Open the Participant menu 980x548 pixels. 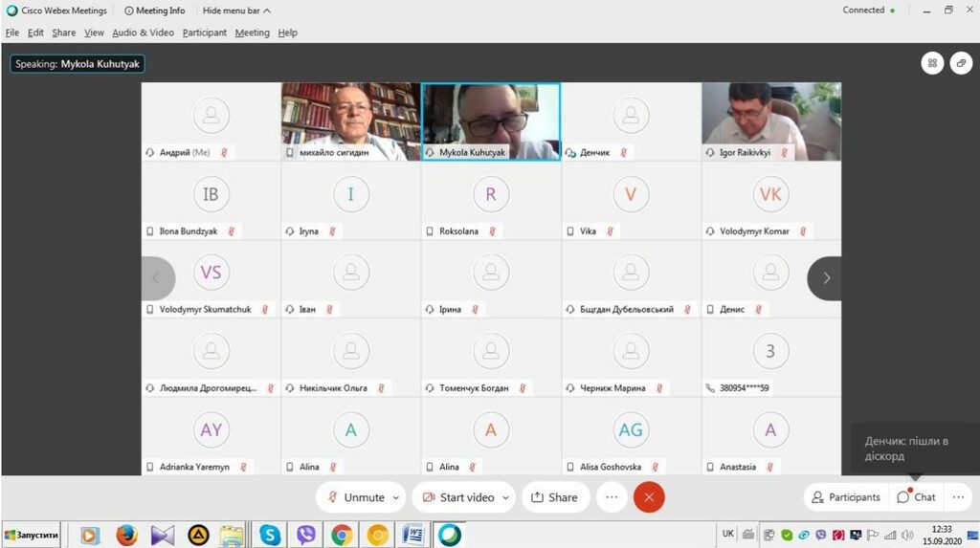[204, 33]
